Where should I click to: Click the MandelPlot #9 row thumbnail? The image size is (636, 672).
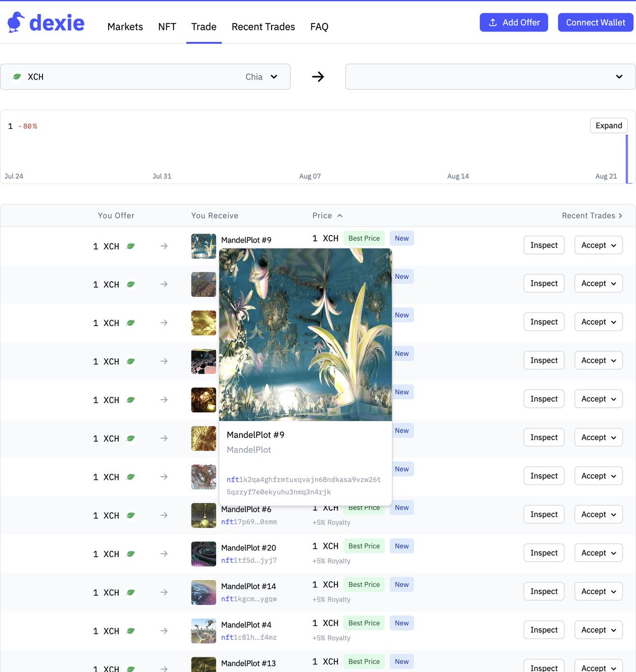(x=204, y=246)
